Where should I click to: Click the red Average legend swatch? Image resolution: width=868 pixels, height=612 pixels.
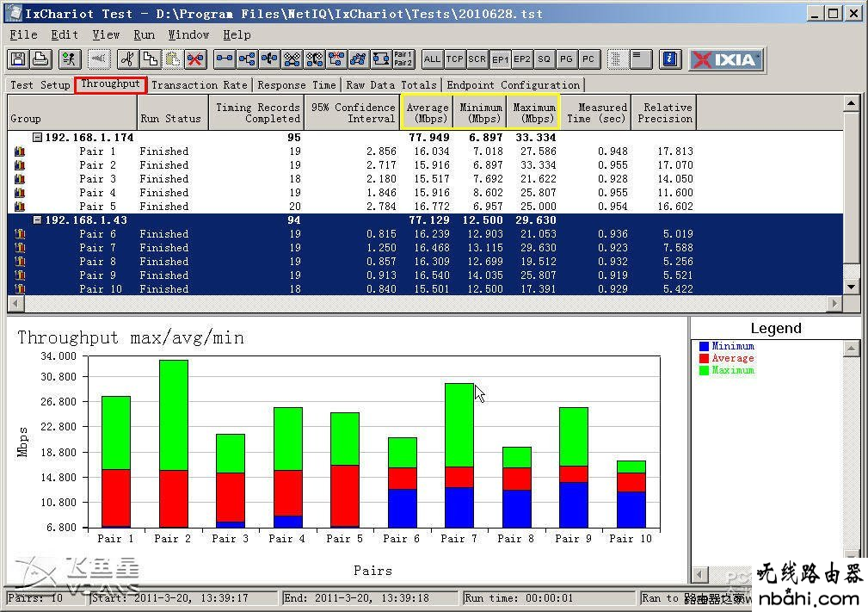705,358
